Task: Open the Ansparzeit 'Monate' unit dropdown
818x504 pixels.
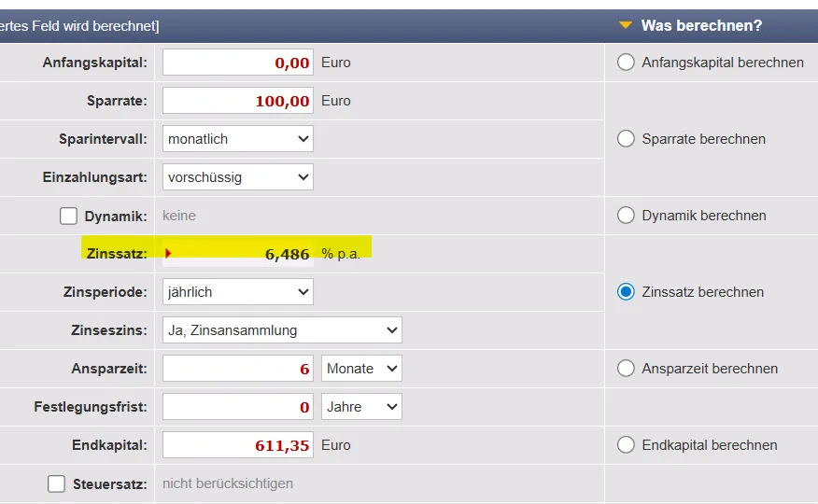Action: [361, 369]
